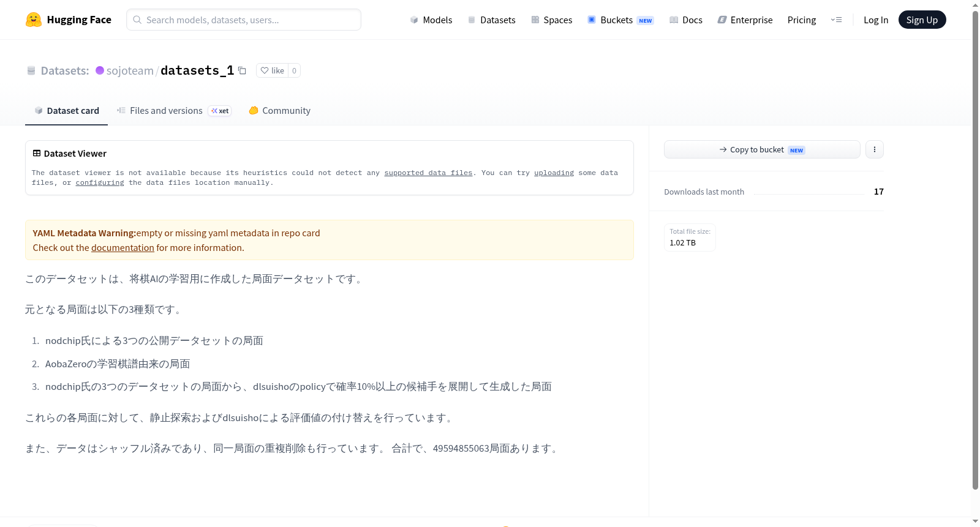
Task: Click the Downloads last month label
Action: [704, 192]
